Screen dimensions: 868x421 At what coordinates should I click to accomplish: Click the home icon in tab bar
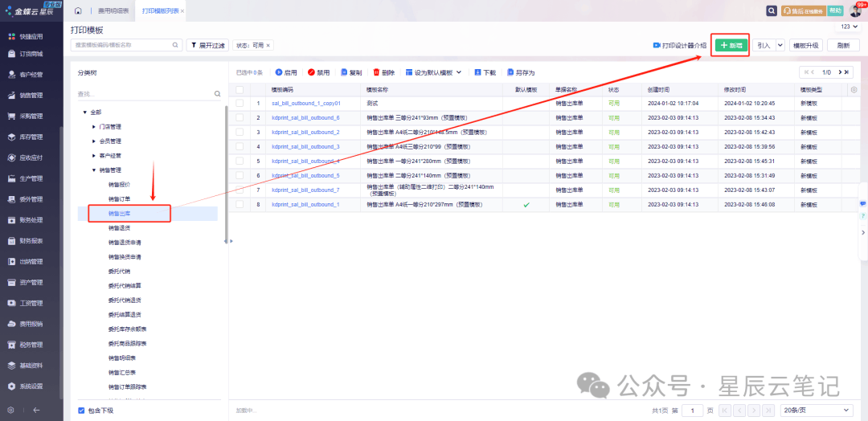[x=78, y=11]
